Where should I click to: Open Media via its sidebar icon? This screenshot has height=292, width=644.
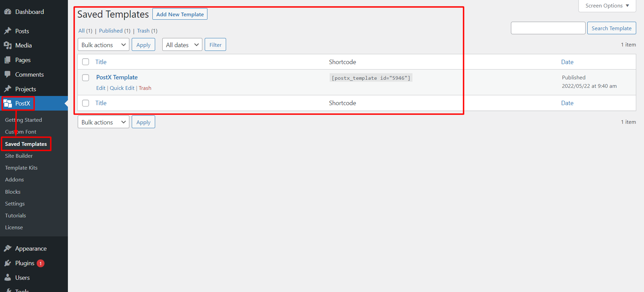point(7,45)
